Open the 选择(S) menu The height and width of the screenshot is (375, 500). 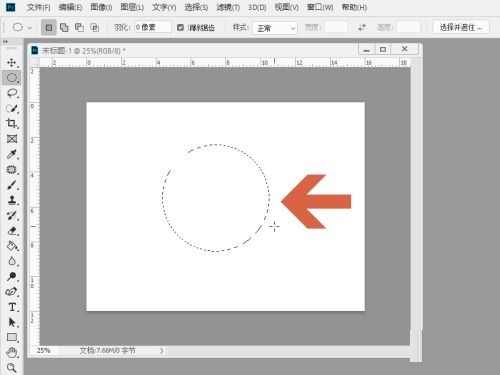pyautogui.click(x=196, y=7)
